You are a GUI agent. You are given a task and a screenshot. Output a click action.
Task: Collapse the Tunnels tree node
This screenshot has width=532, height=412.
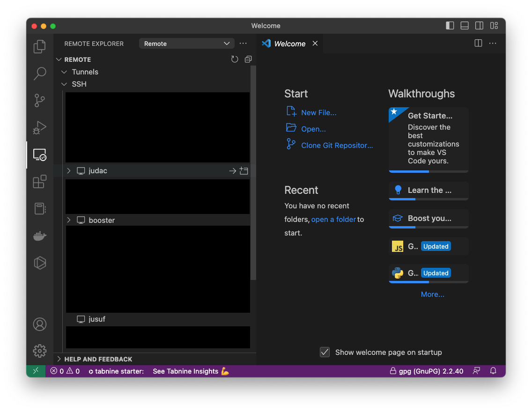click(x=64, y=72)
